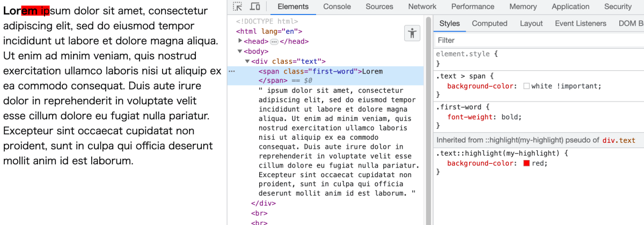Viewport: 644px width, 225px height.
Task: Expand the collapsed head ellipsis badge
Action: (274, 41)
